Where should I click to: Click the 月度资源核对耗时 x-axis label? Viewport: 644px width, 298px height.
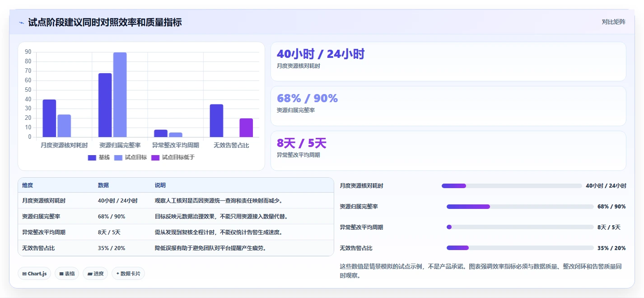(x=64, y=145)
